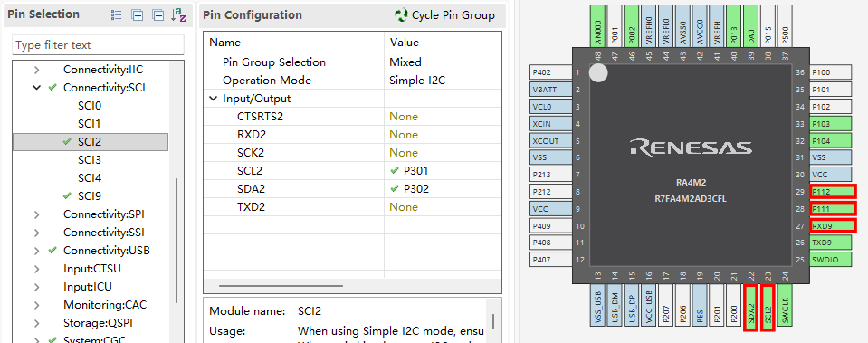The height and width of the screenshot is (343, 868).
Task: Click the USB_DM pin on the chip
Action: point(615,305)
